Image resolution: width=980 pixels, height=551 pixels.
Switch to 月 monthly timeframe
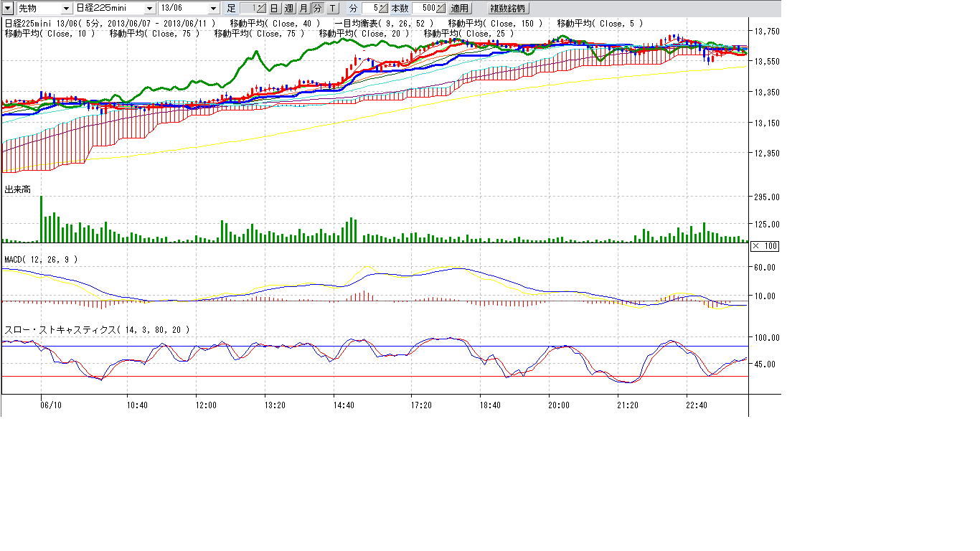click(303, 9)
